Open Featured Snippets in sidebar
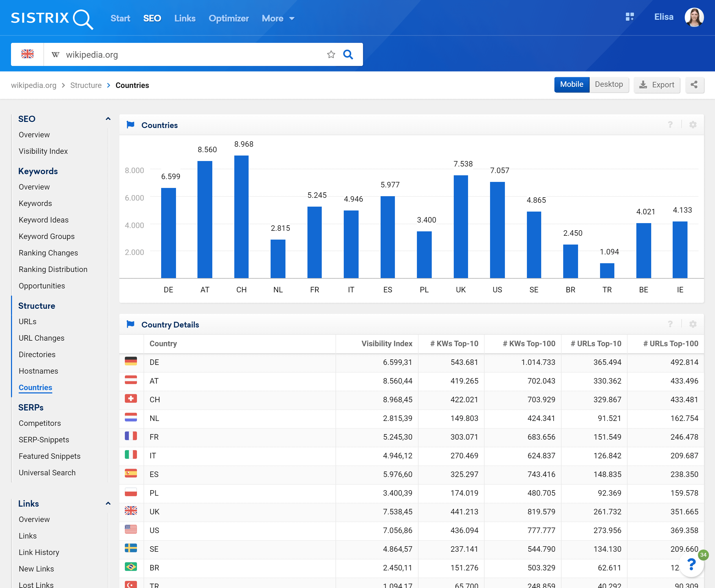 [x=50, y=456]
